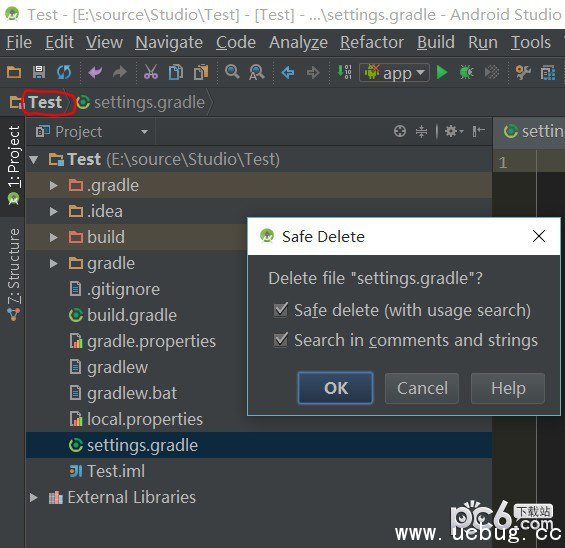Open the Tools menu
The height and width of the screenshot is (548, 565).
point(531,43)
